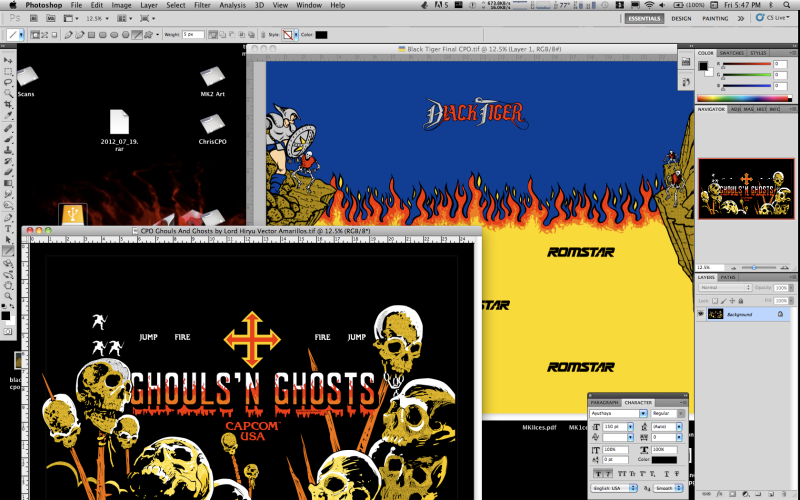
Task: Select the Crop tool
Action: click(x=8, y=105)
